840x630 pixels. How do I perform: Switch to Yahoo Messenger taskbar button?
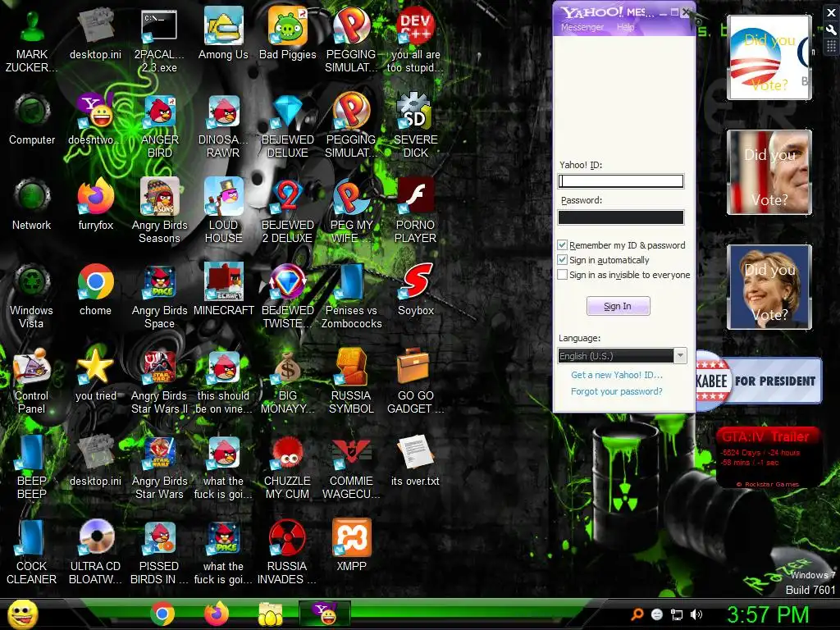click(325, 614)
